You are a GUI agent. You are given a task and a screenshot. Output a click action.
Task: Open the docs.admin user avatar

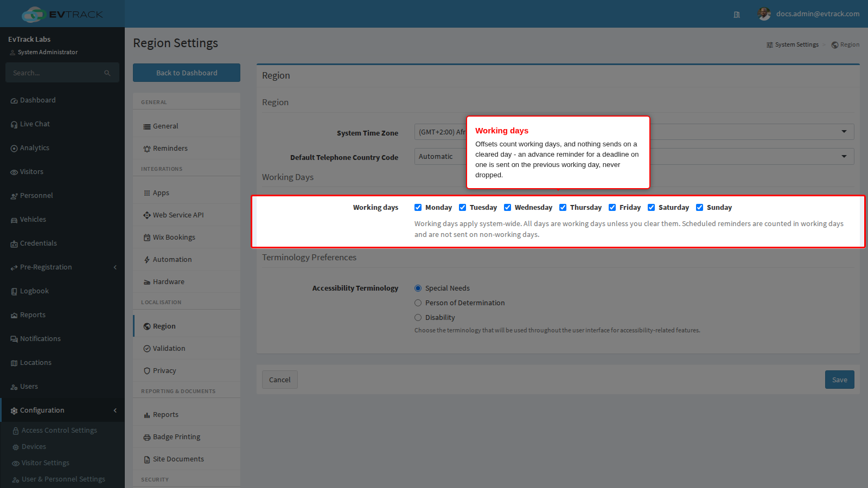coord(764,14)
